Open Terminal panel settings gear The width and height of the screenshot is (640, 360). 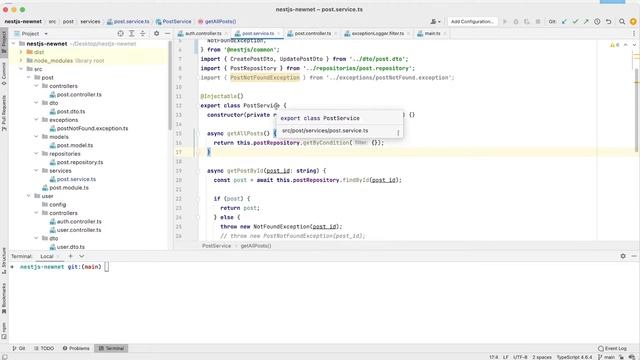623,256
